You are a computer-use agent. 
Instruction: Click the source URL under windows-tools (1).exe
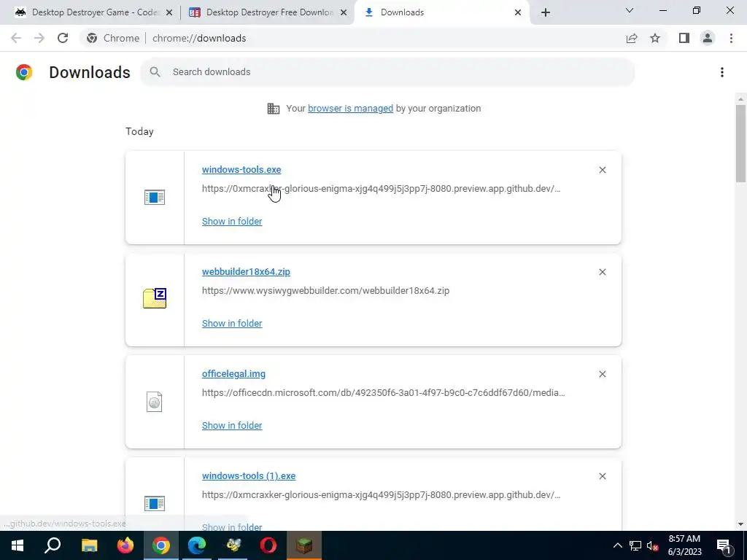(x=381, y=495)
